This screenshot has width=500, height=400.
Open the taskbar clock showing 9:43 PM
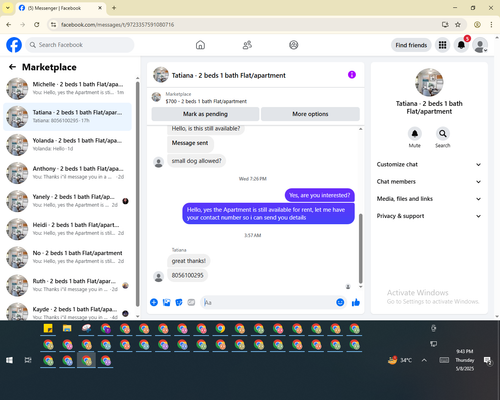point(465,360)
